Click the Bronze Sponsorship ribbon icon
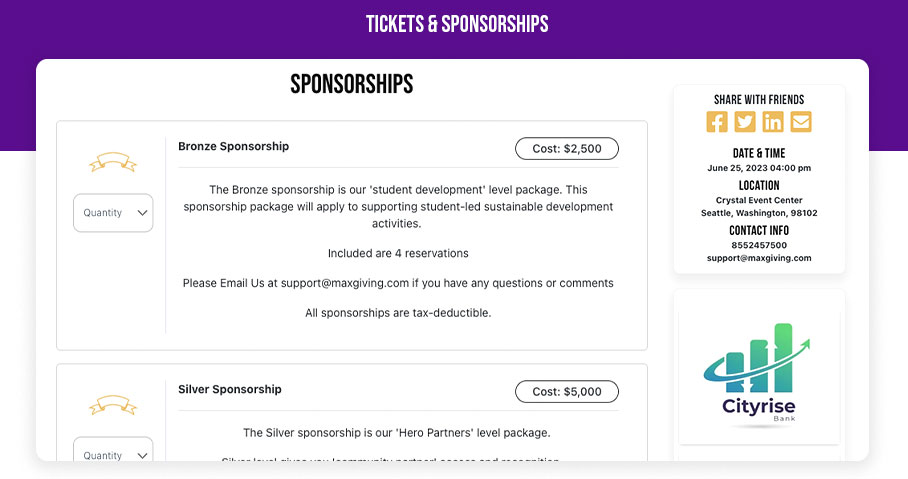 coord(112,162)
